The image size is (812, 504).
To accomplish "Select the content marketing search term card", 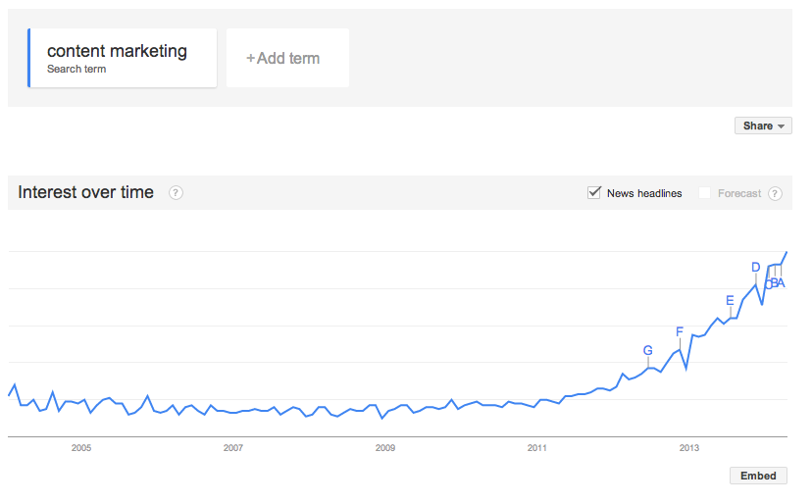I will point(123,58).
